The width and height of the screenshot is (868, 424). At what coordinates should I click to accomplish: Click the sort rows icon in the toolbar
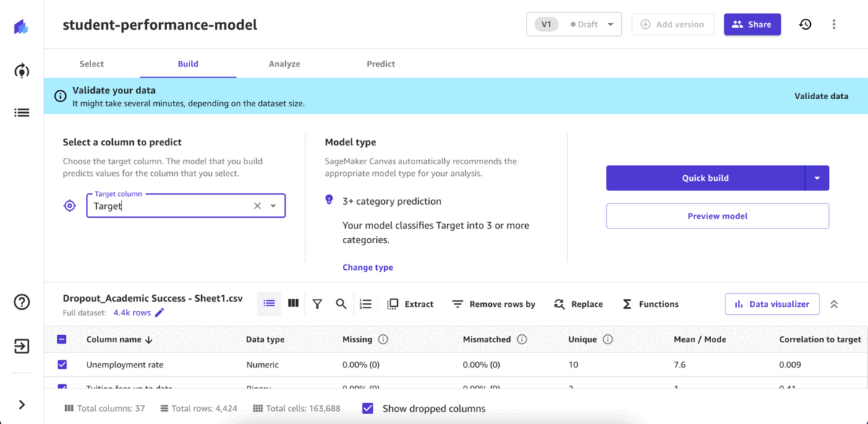click(365, 304)
